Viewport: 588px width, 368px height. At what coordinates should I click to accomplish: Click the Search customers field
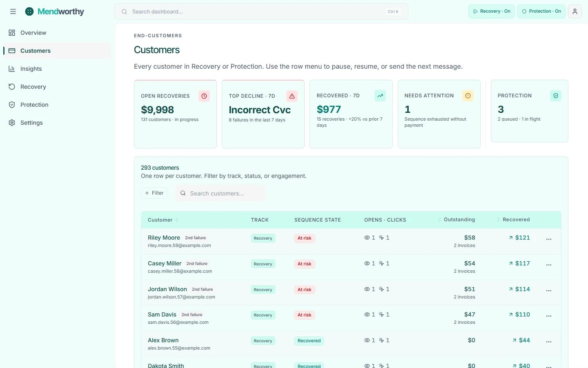(220, 193)
